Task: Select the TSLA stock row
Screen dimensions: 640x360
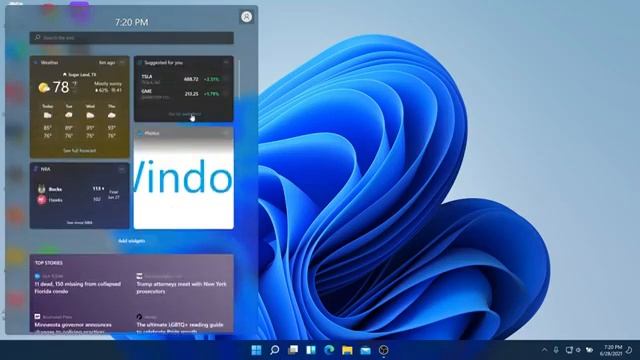Action: pos(183,79)
